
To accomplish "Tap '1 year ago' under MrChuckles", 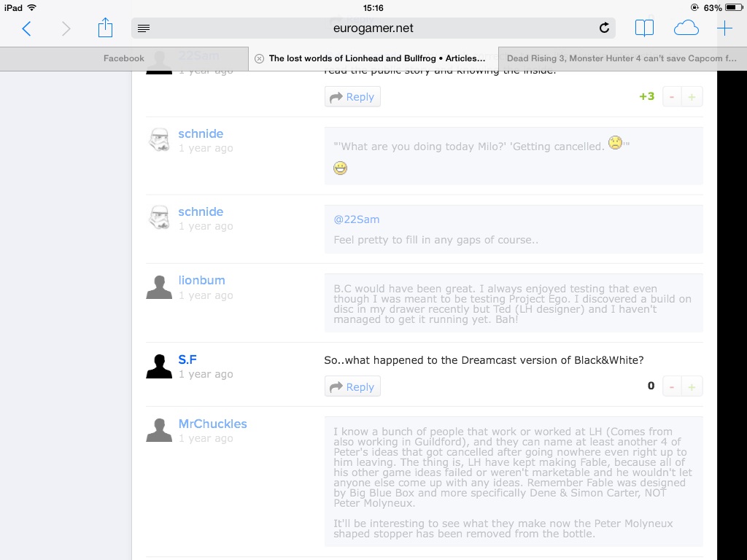I will point(206,438).
